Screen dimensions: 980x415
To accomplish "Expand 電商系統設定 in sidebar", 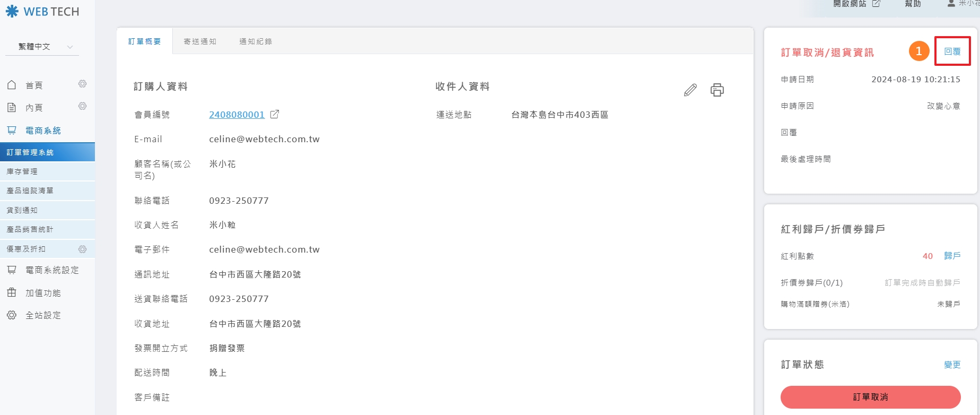I will (51, 270).
